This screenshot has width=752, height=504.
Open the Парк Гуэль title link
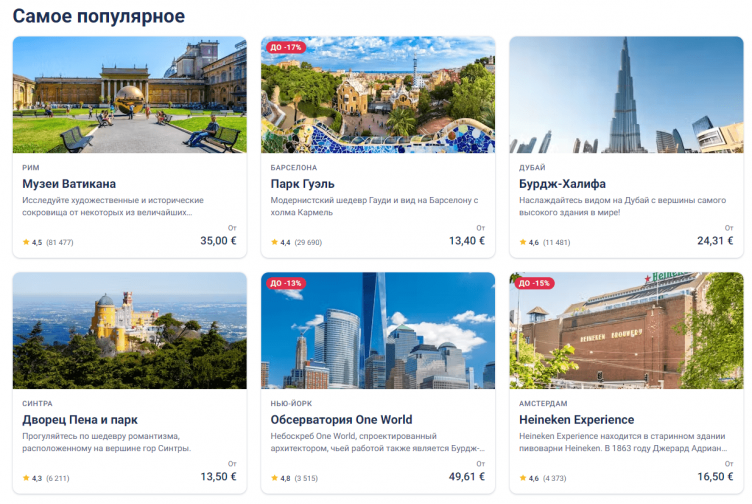pyautogui.click(x=303, y=184)
